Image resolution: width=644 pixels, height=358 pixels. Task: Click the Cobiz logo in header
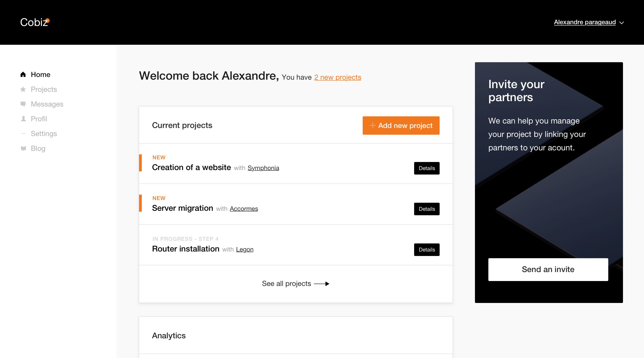[35, 22]
